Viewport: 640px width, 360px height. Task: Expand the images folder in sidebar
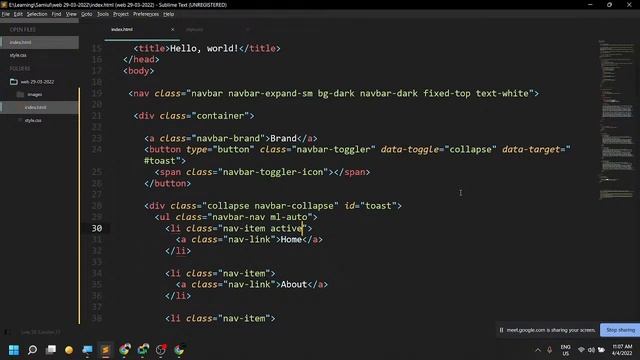coord(35,94)
